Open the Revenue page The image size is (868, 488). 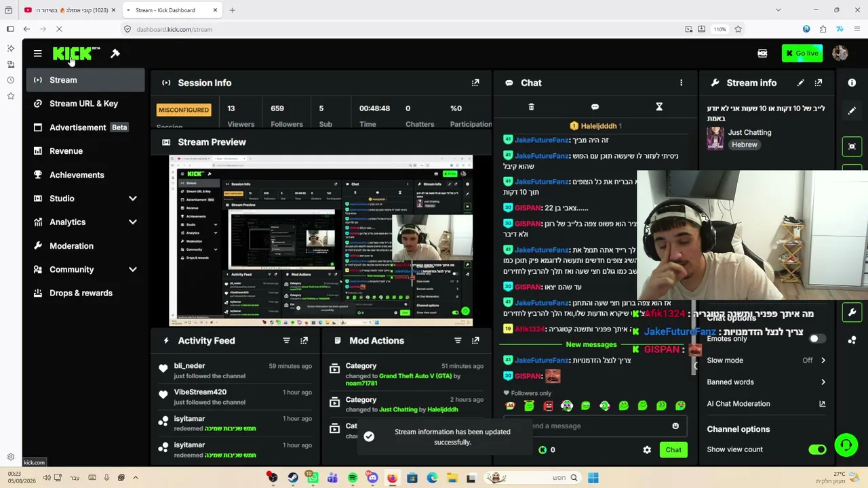pyautogui.click(x=85, y=151)
